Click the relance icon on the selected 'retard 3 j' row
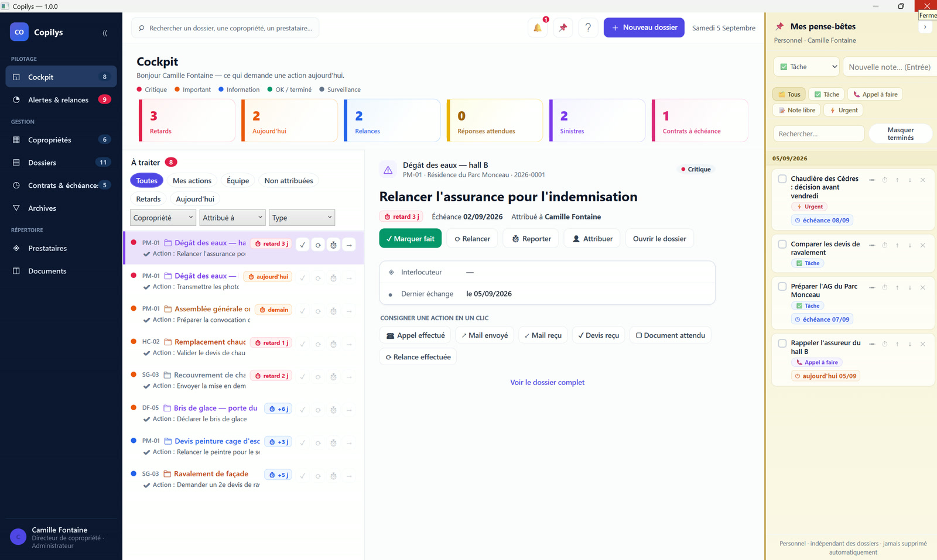Screen dimensions: 937x560 click(x=318, y=245)
